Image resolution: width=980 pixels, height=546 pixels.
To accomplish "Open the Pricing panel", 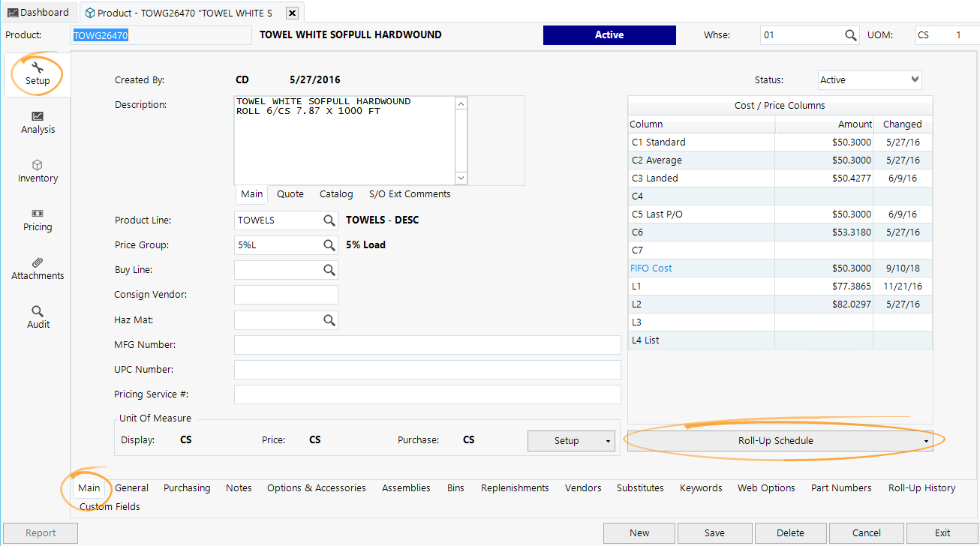I will tap(37, 220).
